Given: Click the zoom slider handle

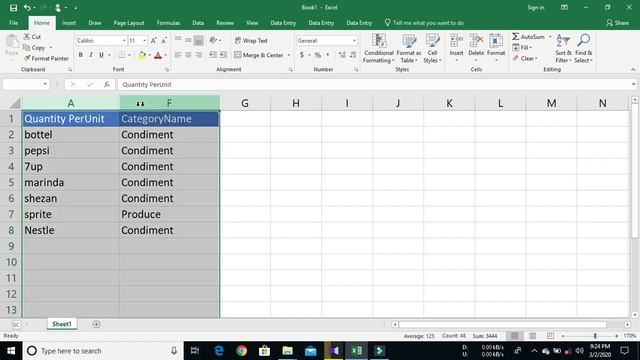Looking at the screenshot, I should (x=595, y=336).
